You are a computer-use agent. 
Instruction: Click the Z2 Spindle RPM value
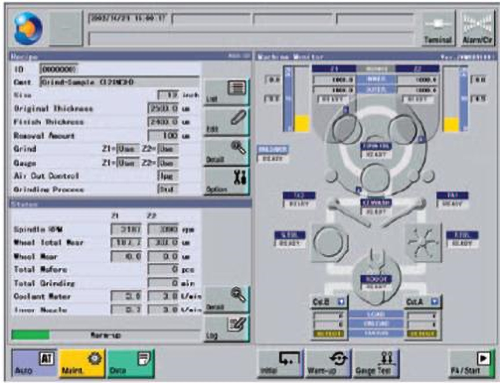(163, 229)
